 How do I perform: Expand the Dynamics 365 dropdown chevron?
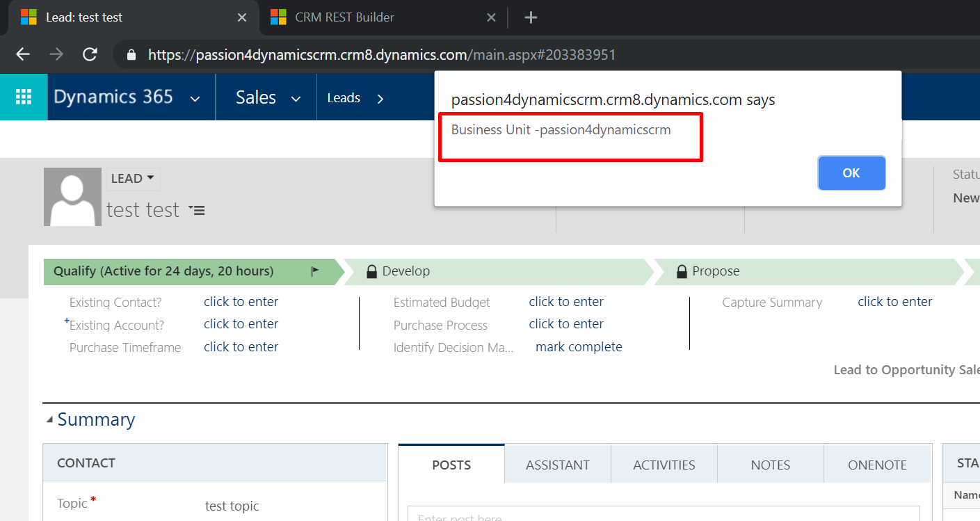point(195,99)
